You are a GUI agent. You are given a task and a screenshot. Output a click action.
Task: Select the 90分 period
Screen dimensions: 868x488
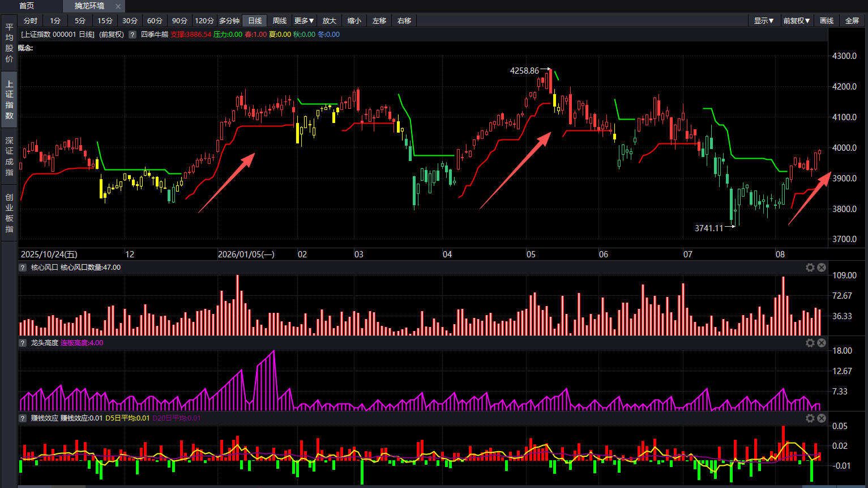tap(180, 20)
